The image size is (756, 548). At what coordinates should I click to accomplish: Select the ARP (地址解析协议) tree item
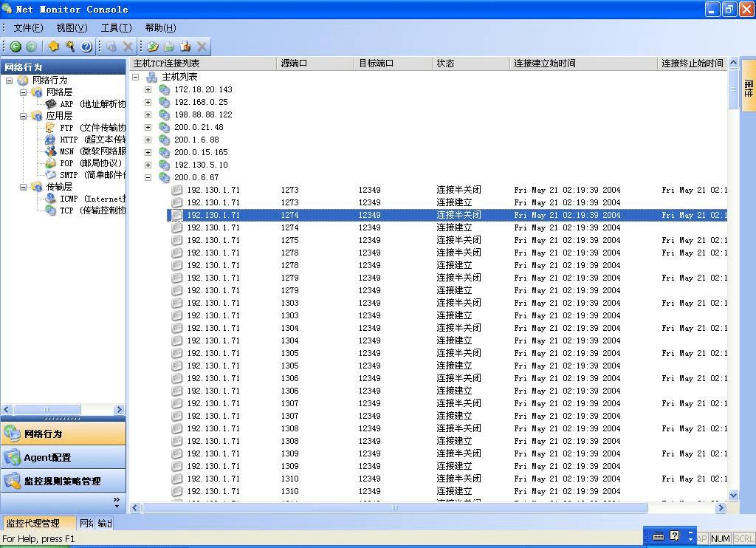(92, 103)
